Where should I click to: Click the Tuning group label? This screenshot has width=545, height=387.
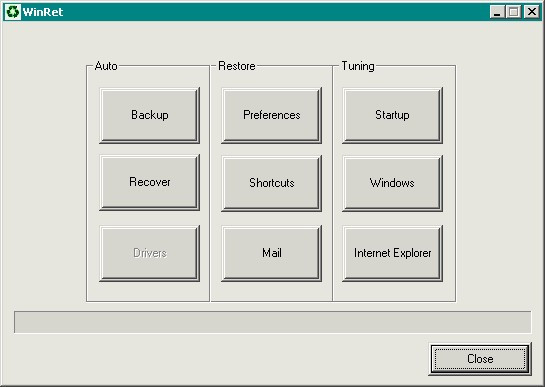pos(358,66)
